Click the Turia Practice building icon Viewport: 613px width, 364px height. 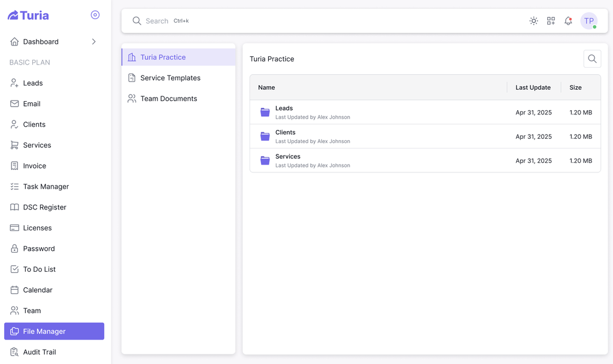[132, 57]
